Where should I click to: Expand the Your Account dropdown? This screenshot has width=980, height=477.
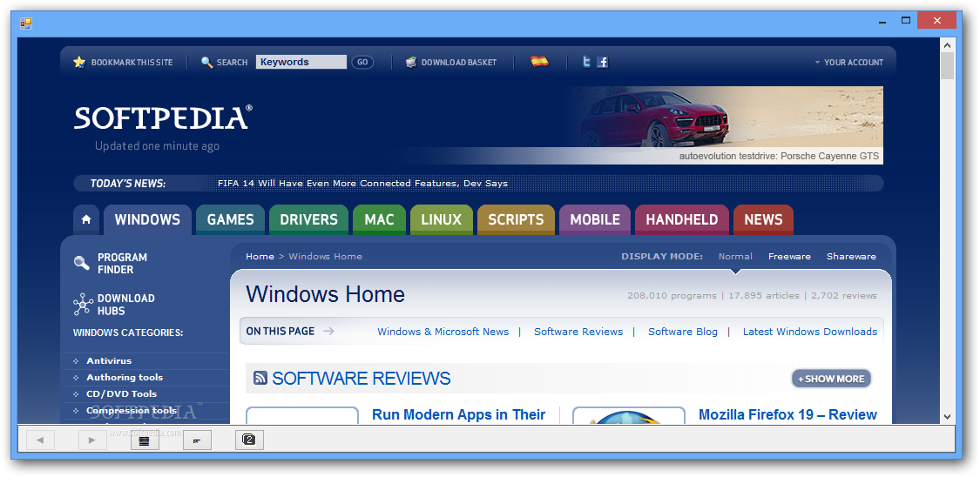coord(848,63)
